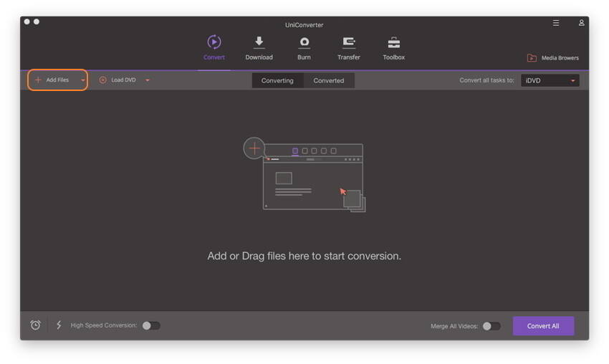Click the "Merge All Videos:" label

454,326
